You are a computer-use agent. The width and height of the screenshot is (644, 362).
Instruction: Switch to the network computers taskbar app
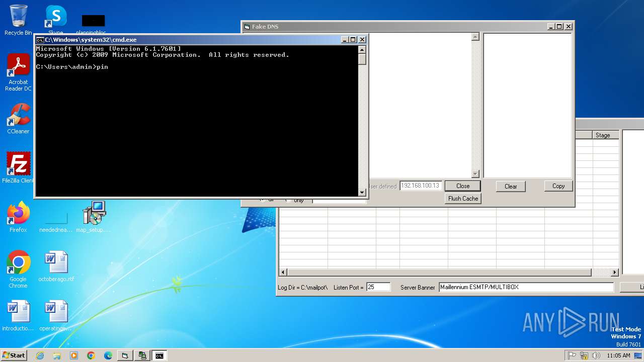pyautogui.click(x=142, y=355)
